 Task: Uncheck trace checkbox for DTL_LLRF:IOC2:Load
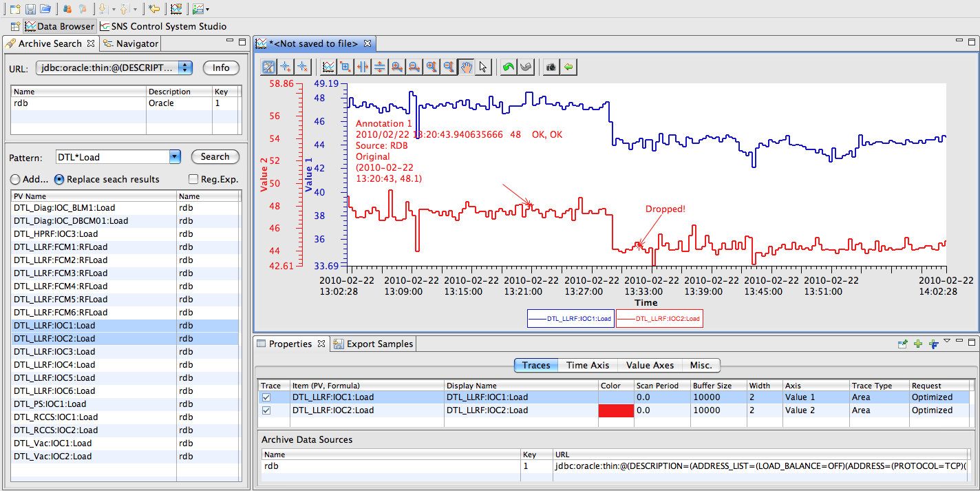[266, 410]
